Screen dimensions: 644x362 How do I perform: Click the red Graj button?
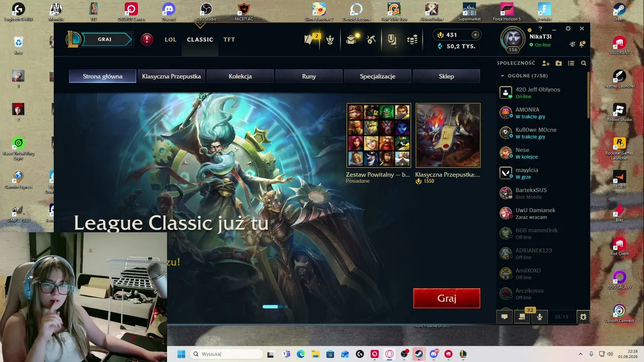pyautogui.click(x=447, y=298)
